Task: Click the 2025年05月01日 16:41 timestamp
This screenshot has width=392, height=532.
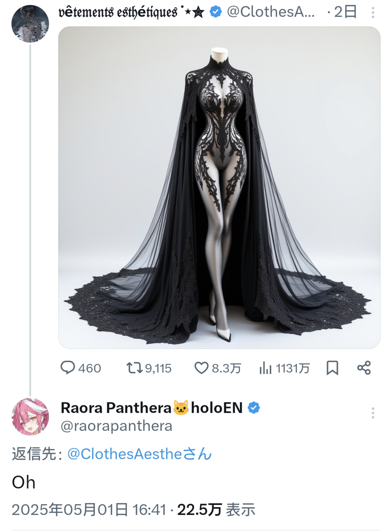Action: point(89,510)
